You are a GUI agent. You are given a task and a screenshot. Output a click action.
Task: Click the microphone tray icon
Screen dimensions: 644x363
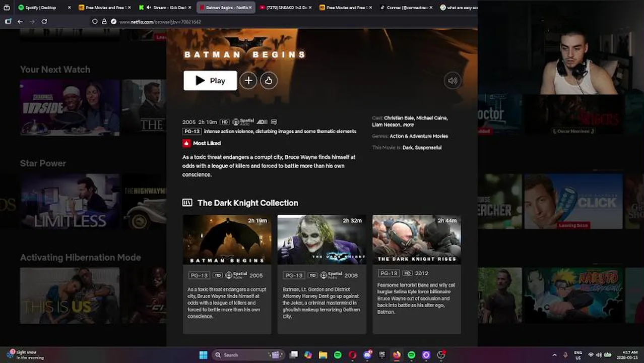click(565, 355)
